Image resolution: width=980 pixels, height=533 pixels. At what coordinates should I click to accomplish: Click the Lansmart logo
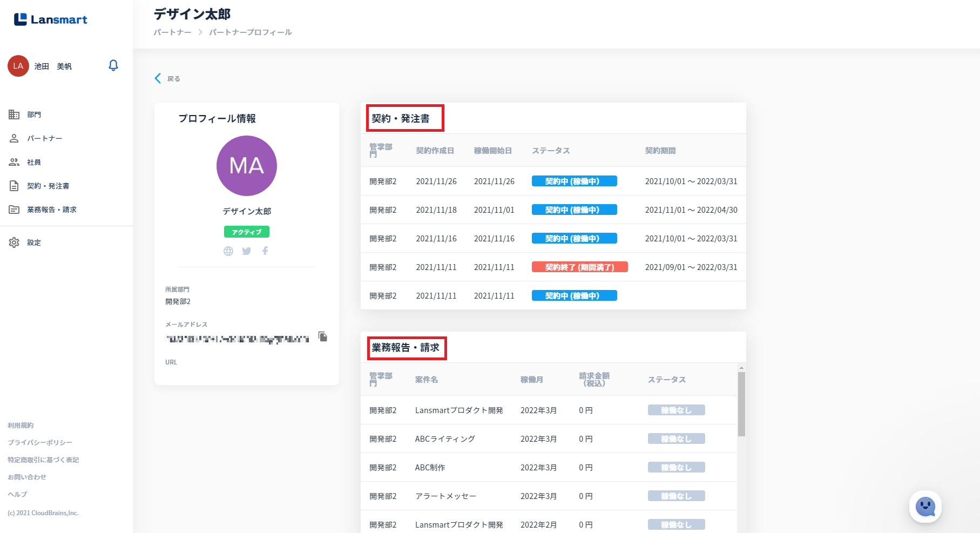click(x=51, y=19)
